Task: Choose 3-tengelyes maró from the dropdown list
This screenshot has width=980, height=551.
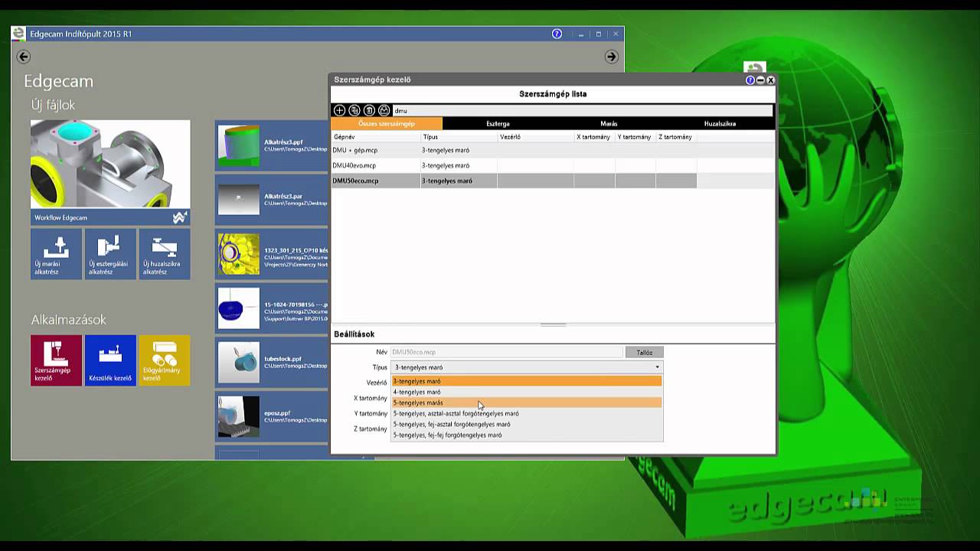Action: [x=527, y=381]
